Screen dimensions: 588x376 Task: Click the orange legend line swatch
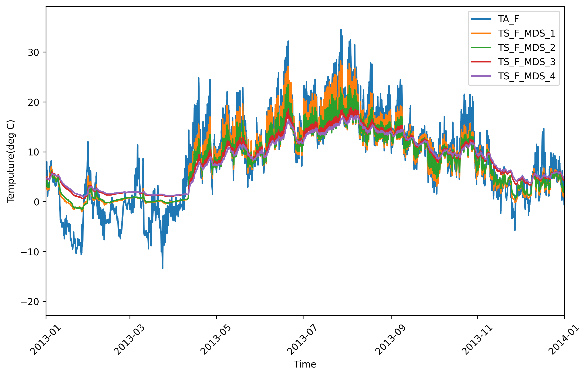[481, 33]
